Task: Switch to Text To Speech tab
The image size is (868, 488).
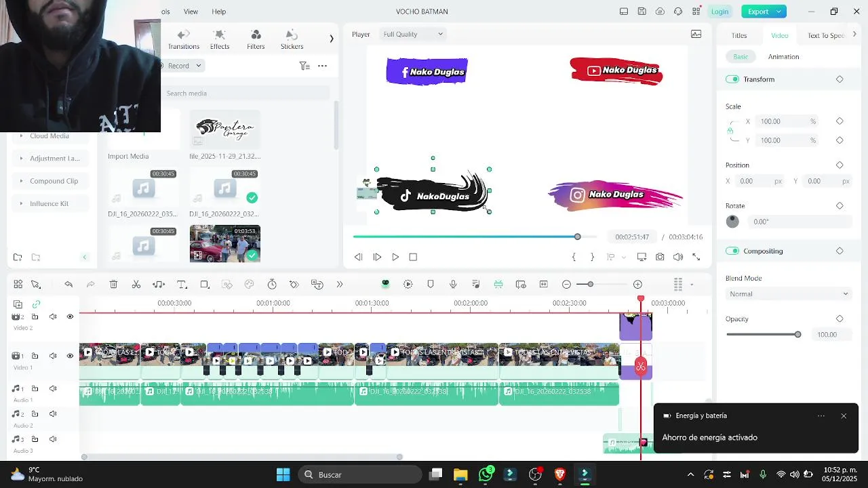Action: pyautogui.click(x=826, y=35)
